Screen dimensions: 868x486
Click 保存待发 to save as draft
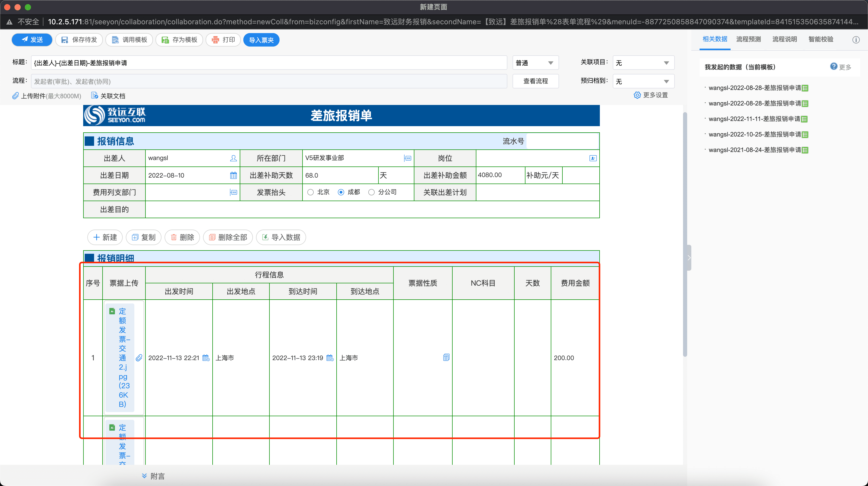tap(79, 40)
